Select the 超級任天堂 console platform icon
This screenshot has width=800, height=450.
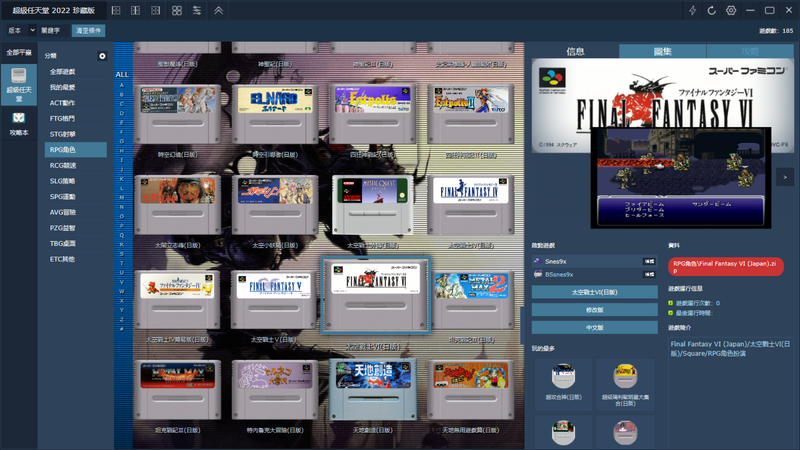coord(19,85)
